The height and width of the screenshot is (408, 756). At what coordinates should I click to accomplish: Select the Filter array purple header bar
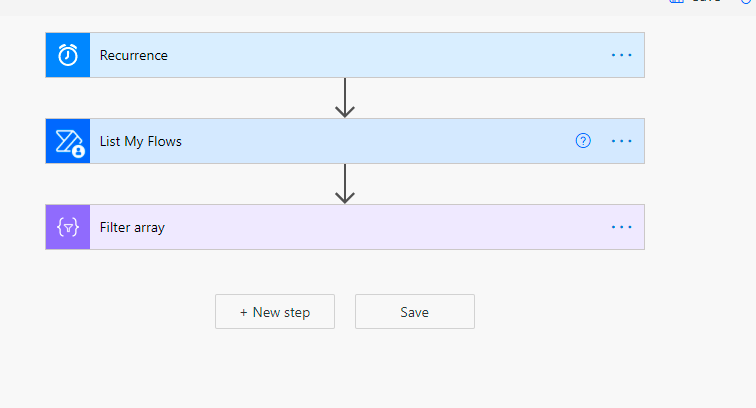pyautogui.click(x=345, y=227)
